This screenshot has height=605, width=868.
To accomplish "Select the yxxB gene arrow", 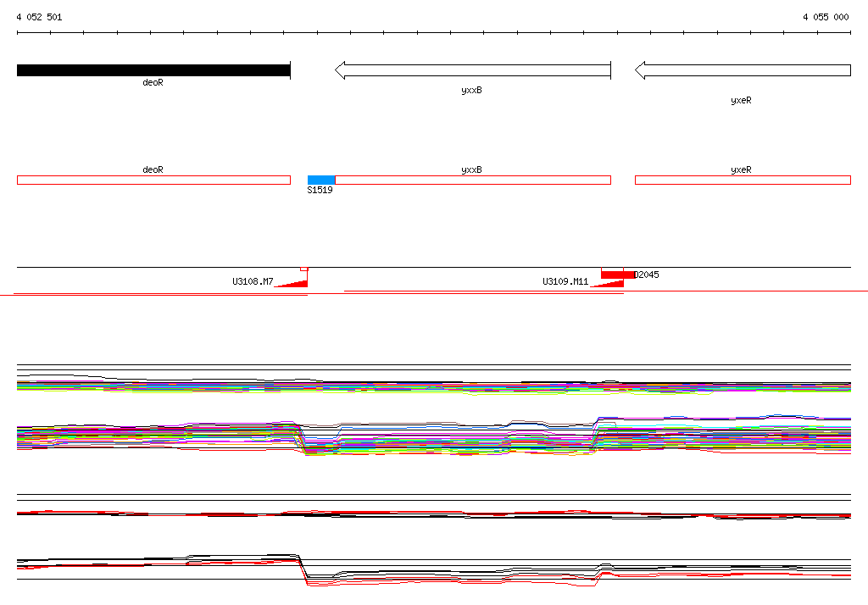I will click(x=473, y=70).
